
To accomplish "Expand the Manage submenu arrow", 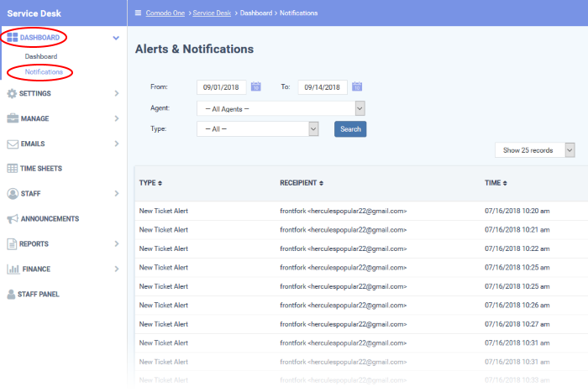I will coord(116,118).
